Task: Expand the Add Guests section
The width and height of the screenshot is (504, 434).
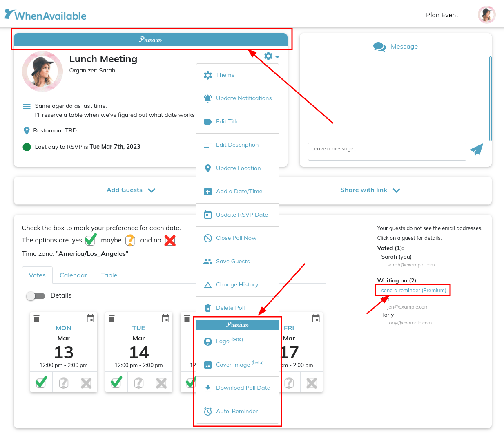Action: (x=131, y=190)
